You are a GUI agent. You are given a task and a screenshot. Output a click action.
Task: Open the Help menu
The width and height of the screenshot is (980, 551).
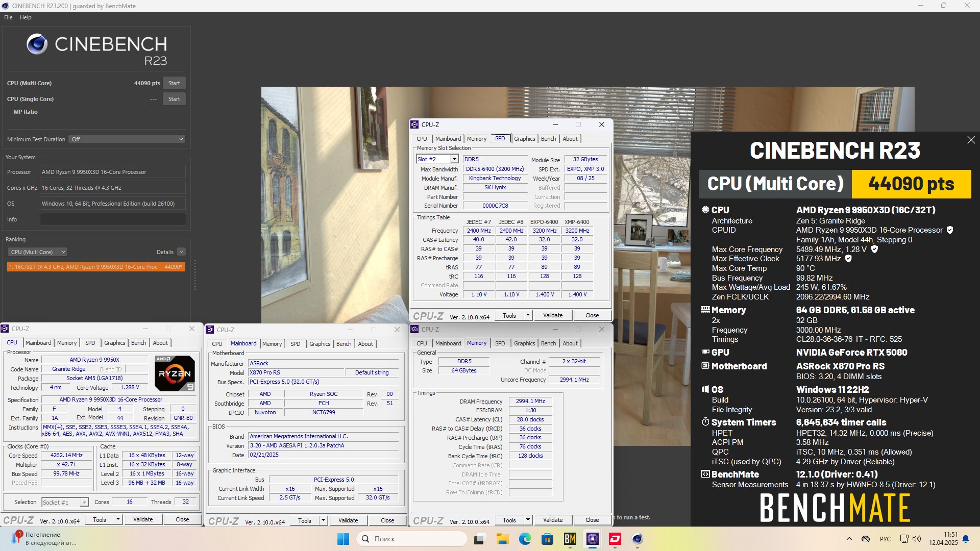pos(26,17)
